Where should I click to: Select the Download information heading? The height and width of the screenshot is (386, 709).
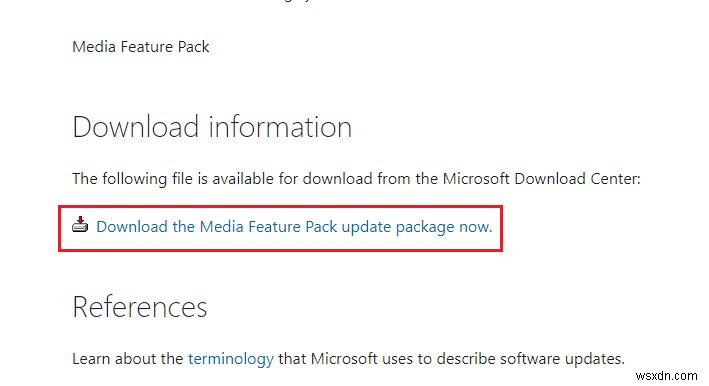click(212, 127)
